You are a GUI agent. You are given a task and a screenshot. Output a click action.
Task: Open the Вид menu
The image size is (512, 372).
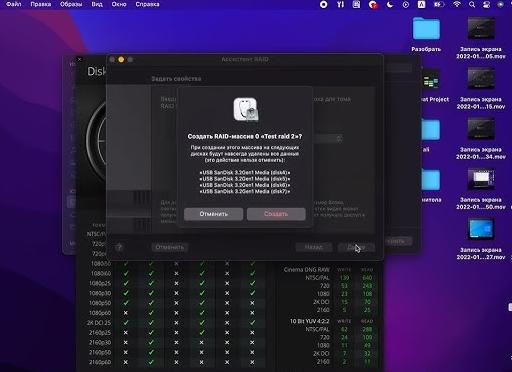pyautogui.click(x=97, y=4)
